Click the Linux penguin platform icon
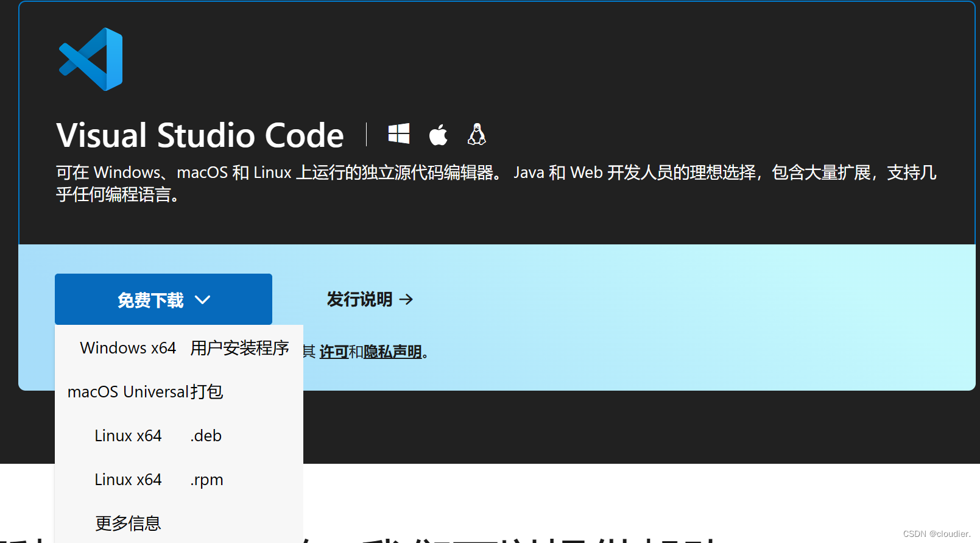980x543 pixels. click(477, 134)
